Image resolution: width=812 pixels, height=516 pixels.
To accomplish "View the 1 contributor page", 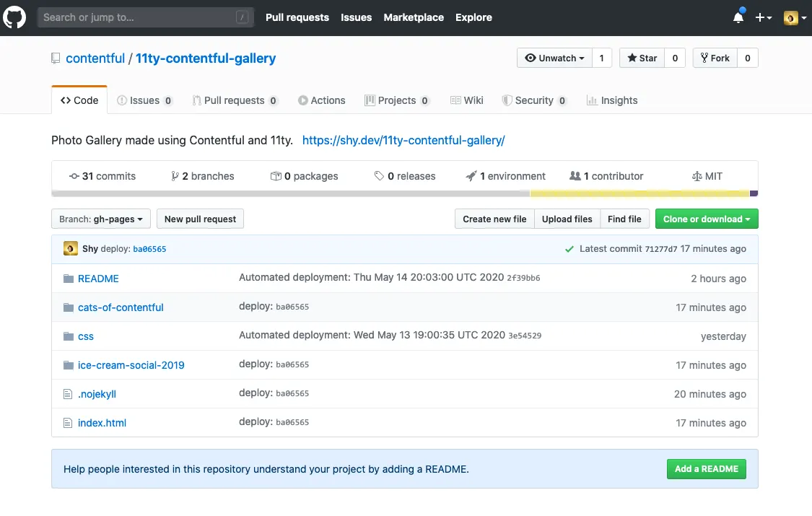I will click(x=606, y=176).
